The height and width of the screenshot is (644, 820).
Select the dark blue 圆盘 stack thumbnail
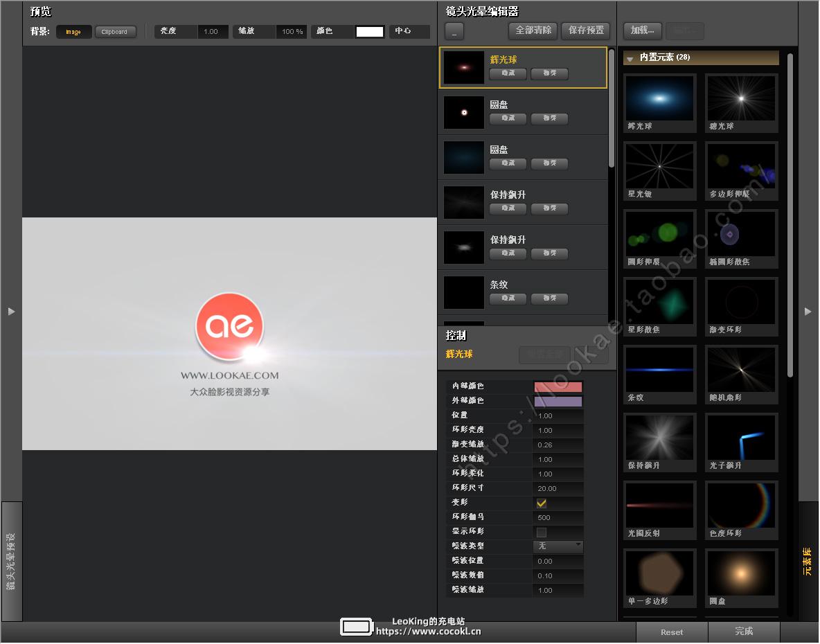coord(464,157)
